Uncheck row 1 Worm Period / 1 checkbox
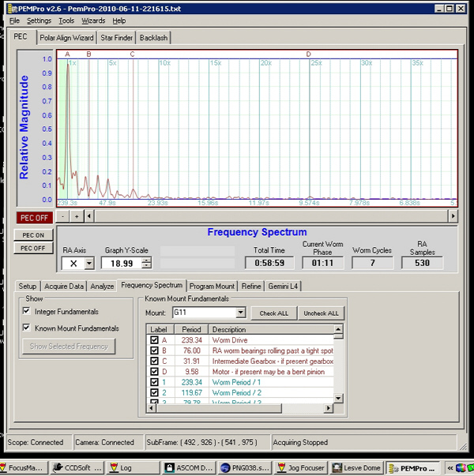The width and height of the screenshot is (474, 476). 154,382
